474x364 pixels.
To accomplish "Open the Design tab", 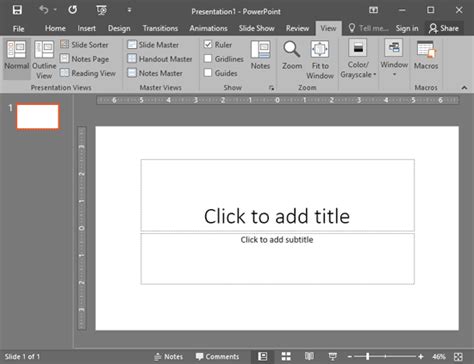I will coord(119,28).
